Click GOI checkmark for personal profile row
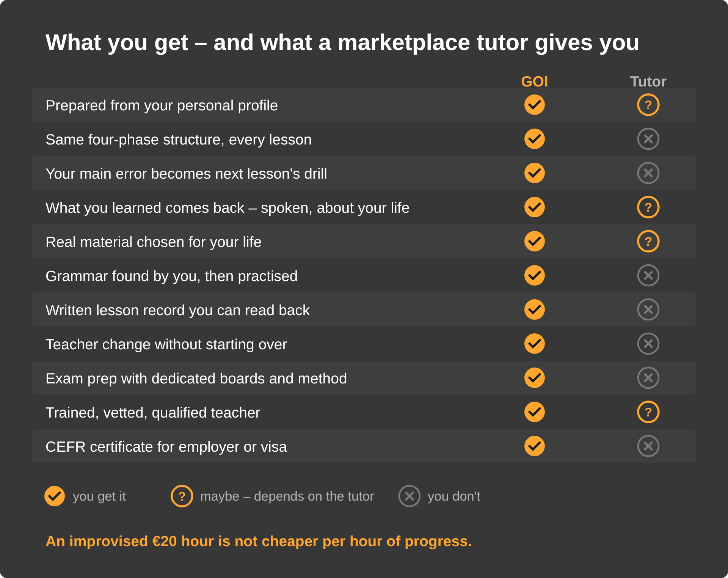Viewport: 728px width, 578px height. pyautogui.click(x=535, y=105)
